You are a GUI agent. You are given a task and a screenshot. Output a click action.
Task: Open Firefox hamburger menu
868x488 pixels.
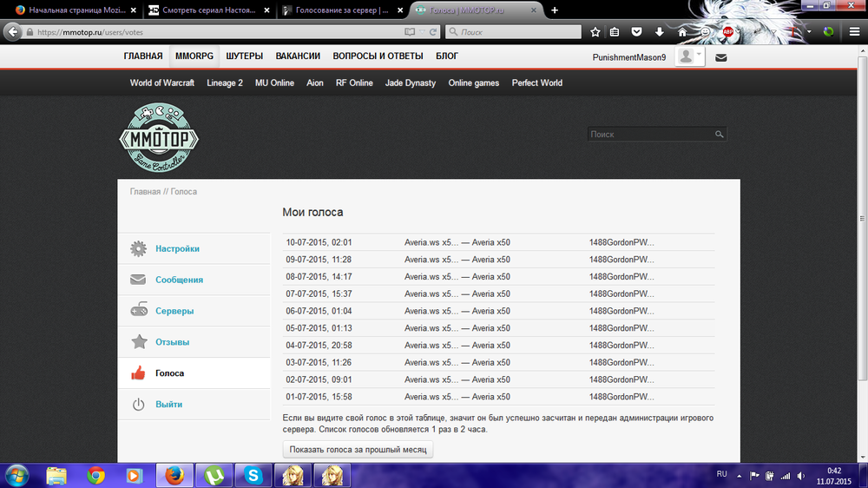[852, 32]
